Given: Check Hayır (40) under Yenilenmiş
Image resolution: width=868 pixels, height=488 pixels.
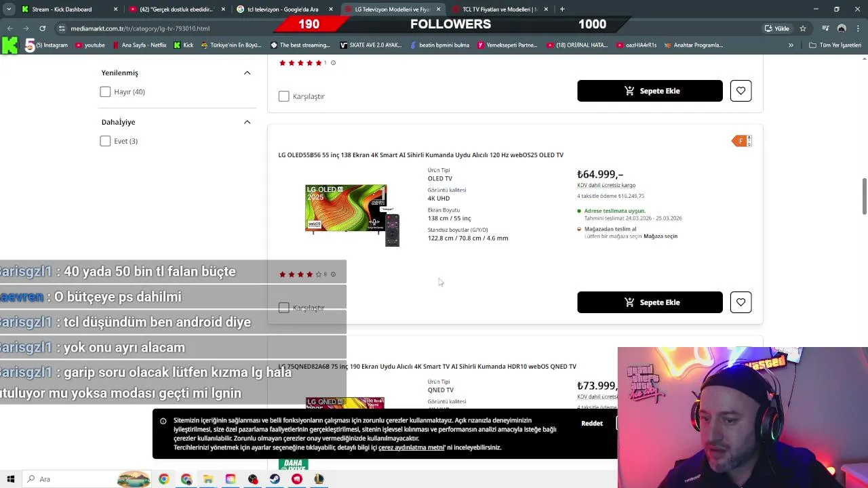Looking at the screenshot, I should (105, 91).
